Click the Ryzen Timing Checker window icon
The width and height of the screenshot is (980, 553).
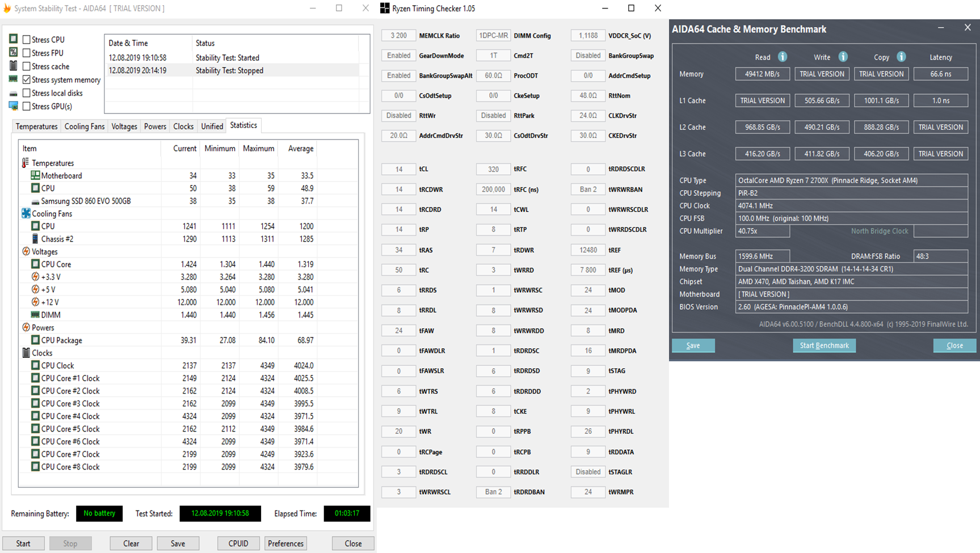point(385,9)
